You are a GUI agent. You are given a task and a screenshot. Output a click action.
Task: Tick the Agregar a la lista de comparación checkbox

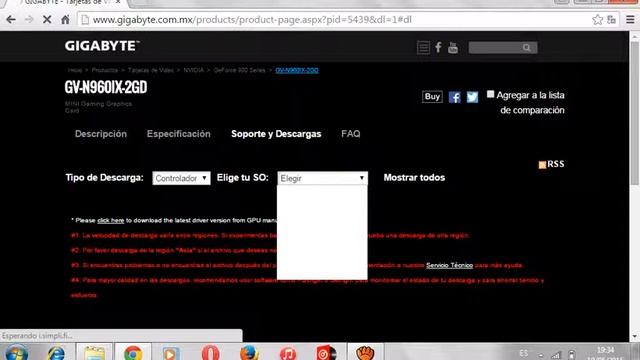(x=490, y=94)
